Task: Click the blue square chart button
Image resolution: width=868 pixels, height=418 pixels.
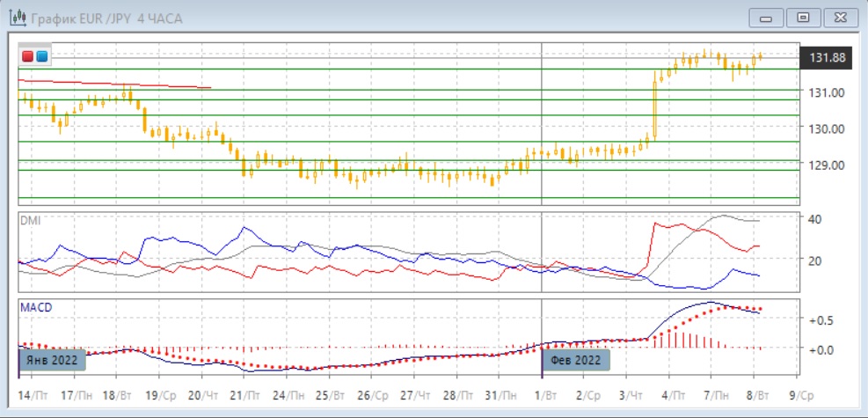Action: tap(41, 57)
